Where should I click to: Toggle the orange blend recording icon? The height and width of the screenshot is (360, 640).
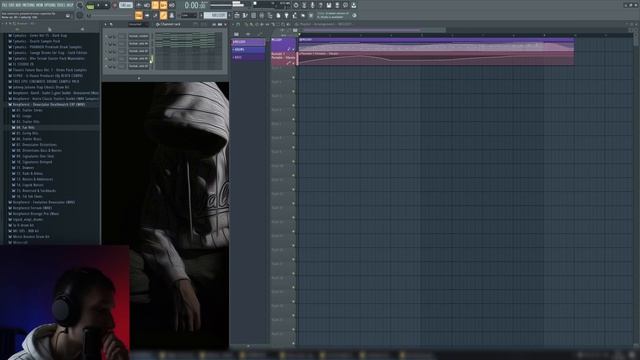click(163, 5)
